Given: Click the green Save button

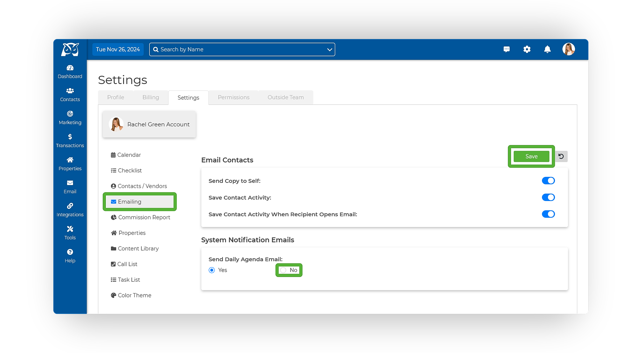Looking at the screenshot, I should pyautogui.click(x=531, y=156).
